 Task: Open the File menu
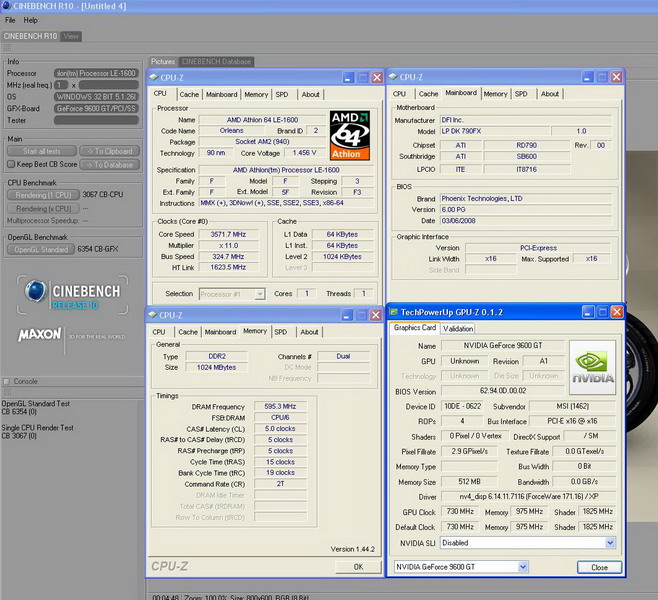(x=11, y=20)
